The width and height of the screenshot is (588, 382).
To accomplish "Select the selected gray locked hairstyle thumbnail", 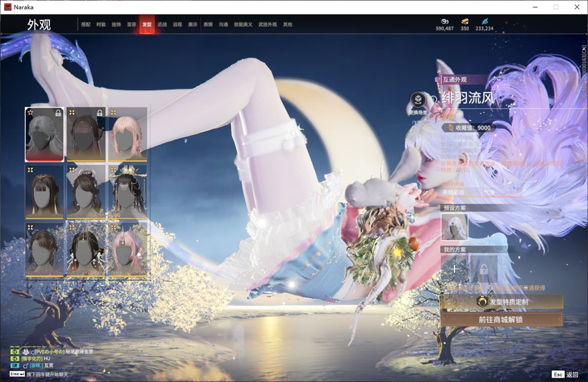I will (x=45, y=135).
